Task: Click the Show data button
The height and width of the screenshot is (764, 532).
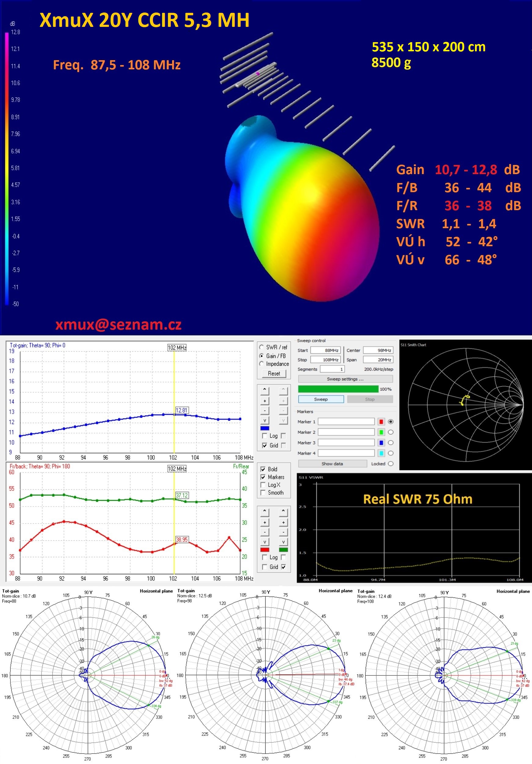Action: (x=332, y=463)
